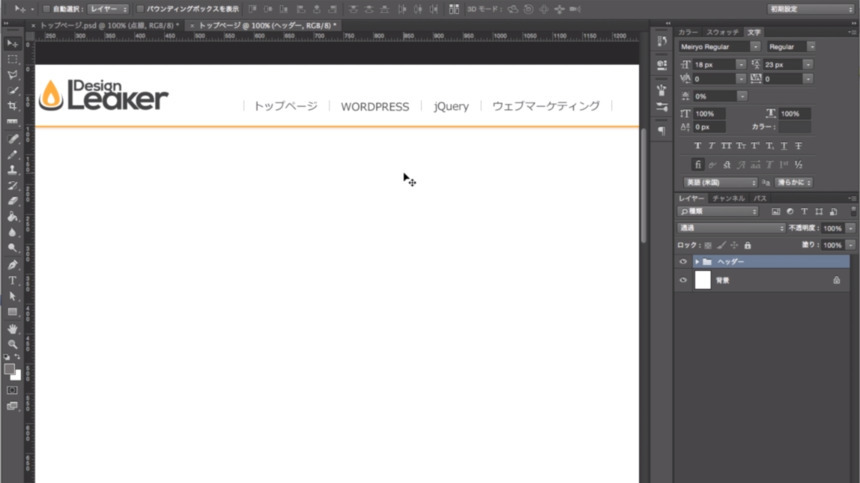
Task: Apply Faux Bold in Character panel
Action: point(697,146)
